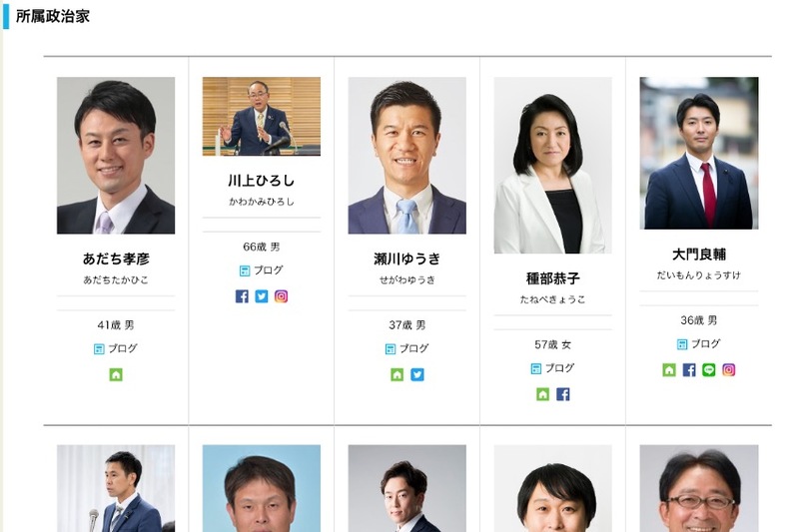Open 大門良輔's Facebook icon

pos(689,370)
